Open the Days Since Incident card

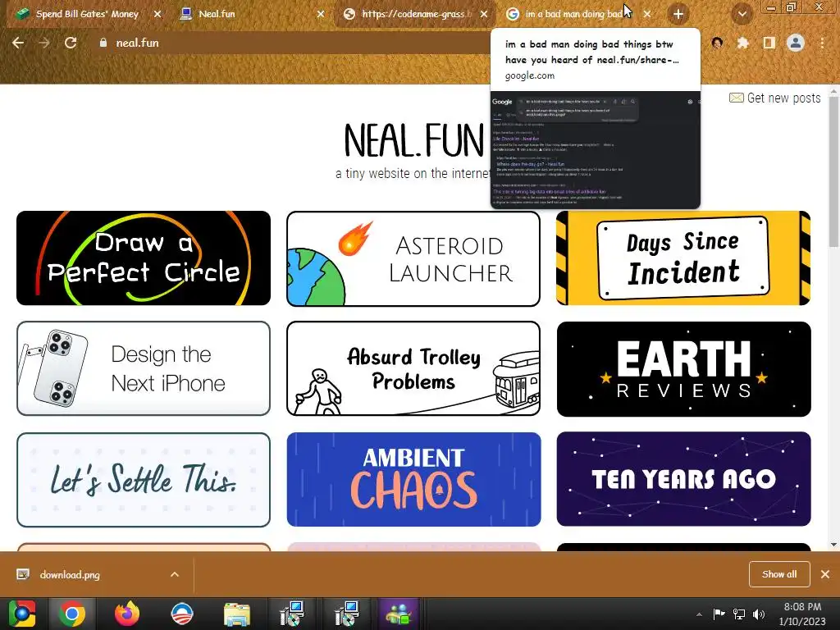tap(683, 258)
